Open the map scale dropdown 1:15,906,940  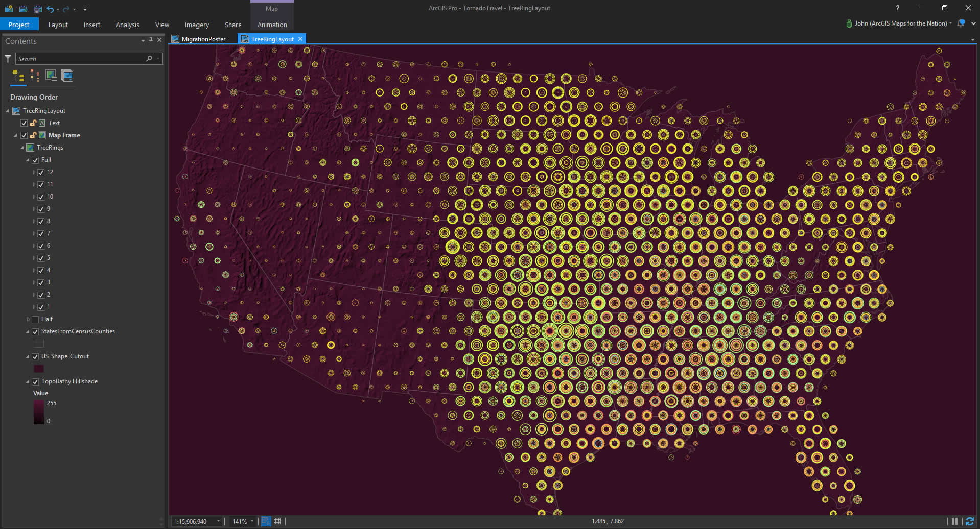(218, 521)
